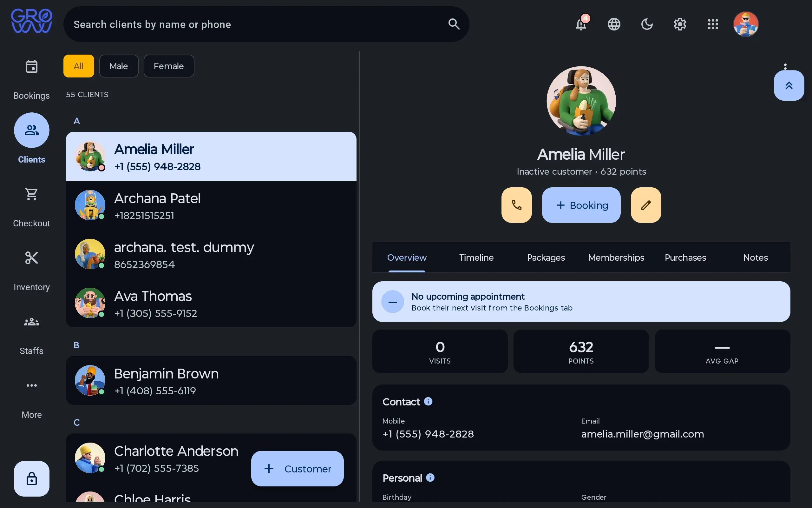The height and width of the screenshot is (508, 812).
Task: Open the Staffs group icon
Action: (x=31, y=322)
